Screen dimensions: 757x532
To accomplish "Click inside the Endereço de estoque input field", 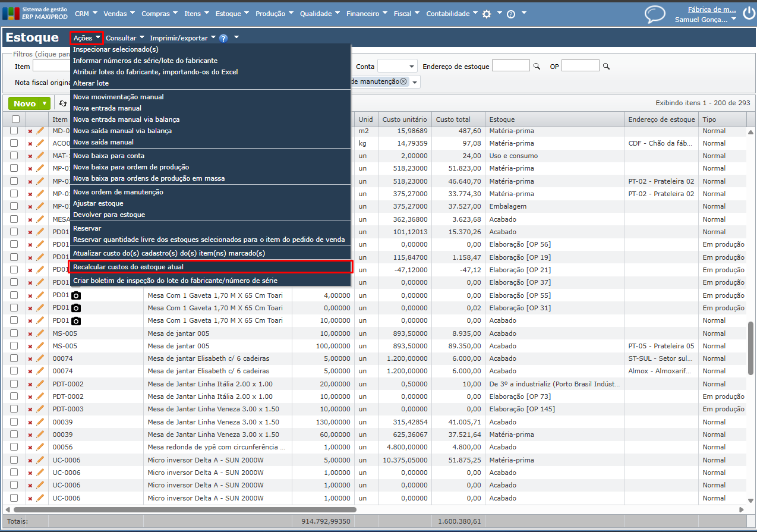I will pyautogui.click(x=510, y=66).
